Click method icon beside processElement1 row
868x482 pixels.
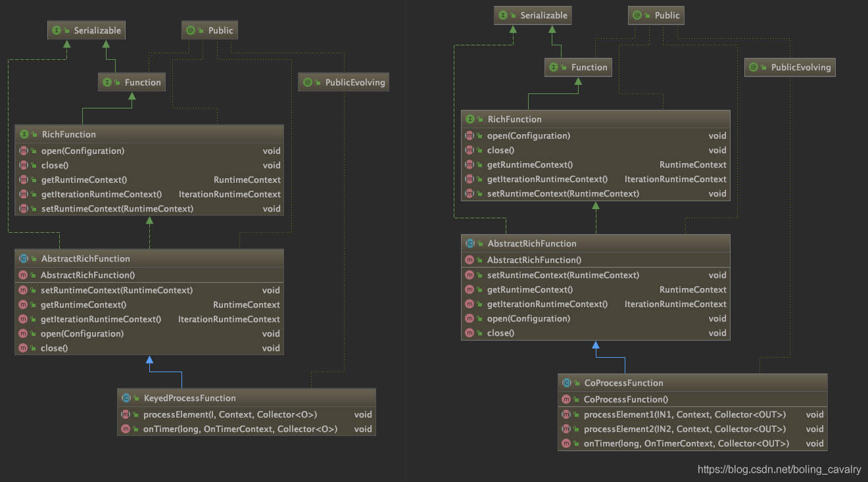pos(566,414)
